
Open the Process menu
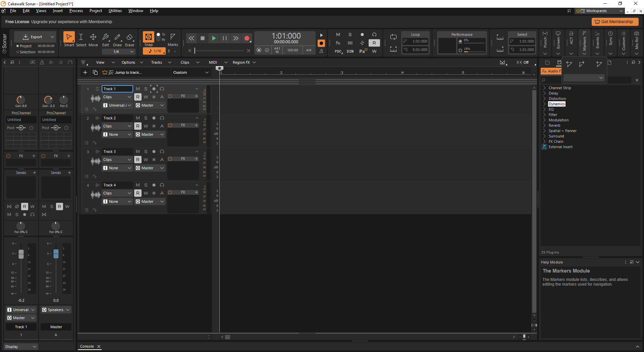tap(76, 11)
